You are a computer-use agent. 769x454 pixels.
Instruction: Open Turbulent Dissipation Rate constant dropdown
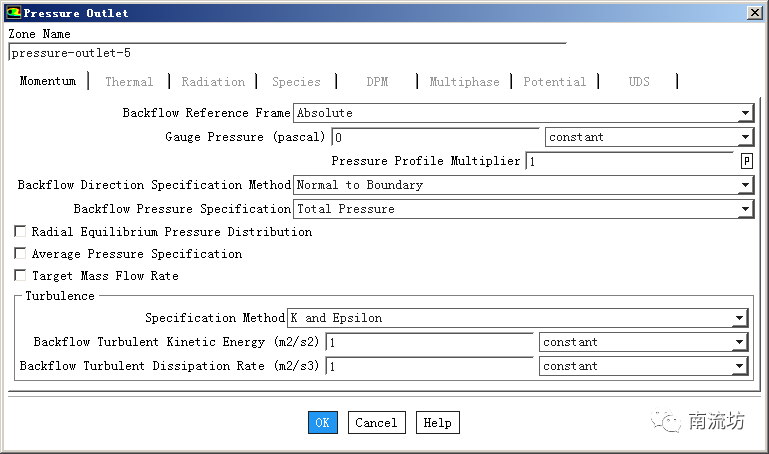coord(739,366)
